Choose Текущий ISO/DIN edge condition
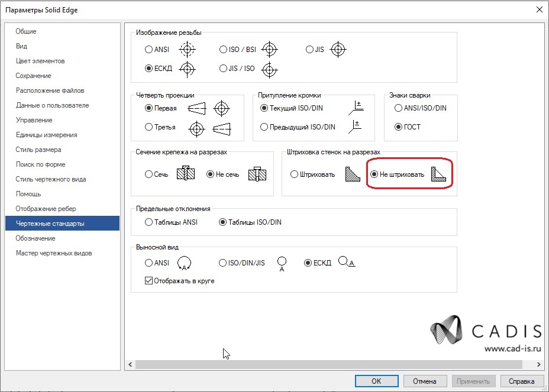Viewport: 549px width, 392px height. click(x=264, y=108)
